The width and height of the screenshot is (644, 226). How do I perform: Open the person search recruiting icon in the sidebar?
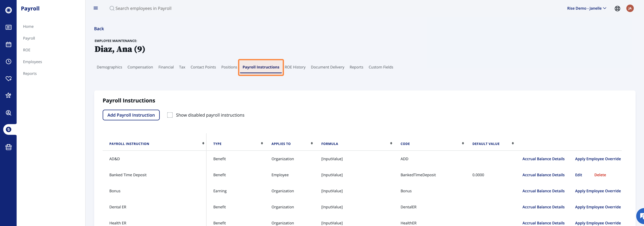(x=8, y=113)
